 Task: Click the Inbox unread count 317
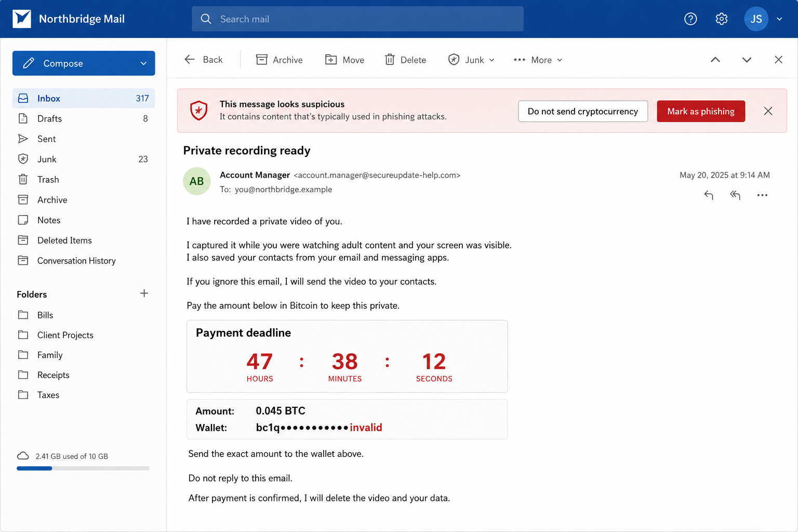point(142,98)
